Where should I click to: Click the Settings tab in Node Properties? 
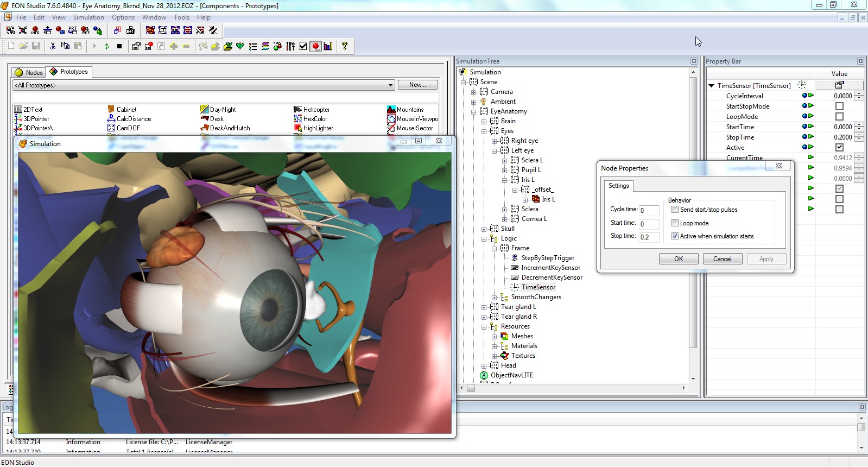[618, 186]
